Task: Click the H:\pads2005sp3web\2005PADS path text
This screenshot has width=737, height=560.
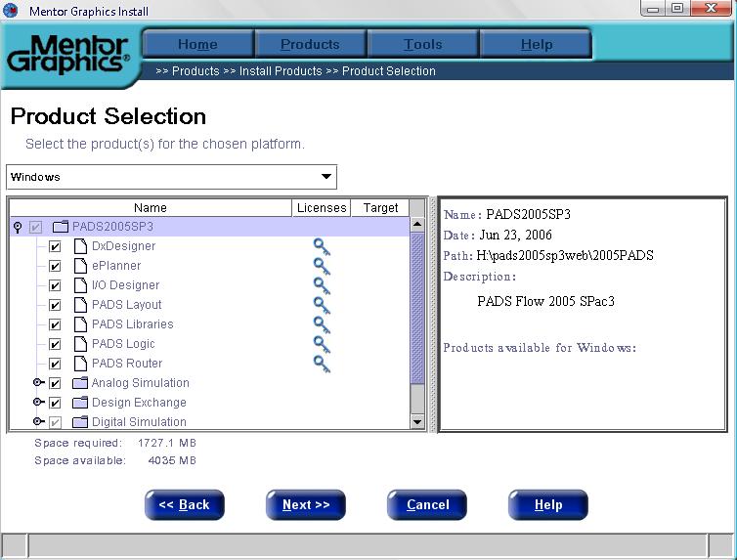Action: point(565,256)
